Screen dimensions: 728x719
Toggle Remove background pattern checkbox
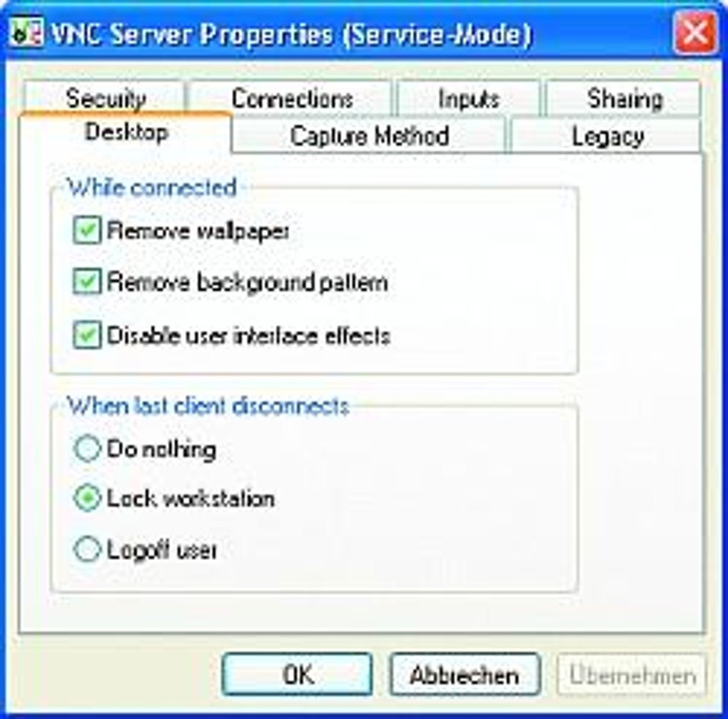tap(87, 280)
